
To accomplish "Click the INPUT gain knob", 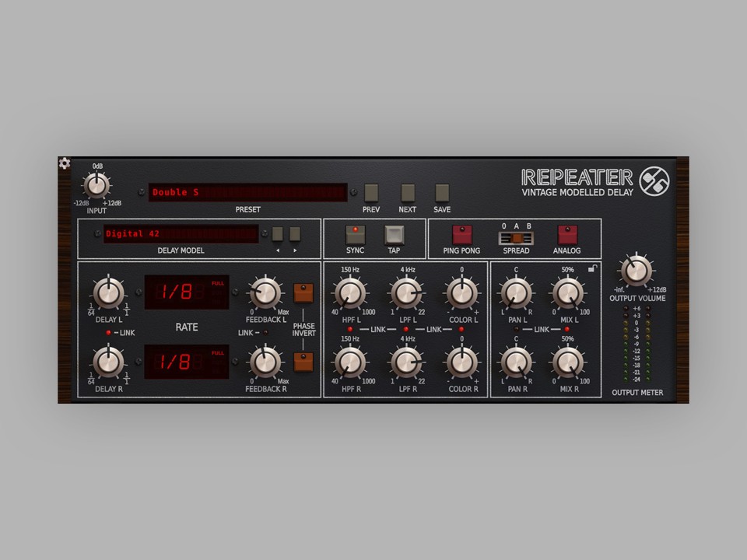I will coord(96,185).
